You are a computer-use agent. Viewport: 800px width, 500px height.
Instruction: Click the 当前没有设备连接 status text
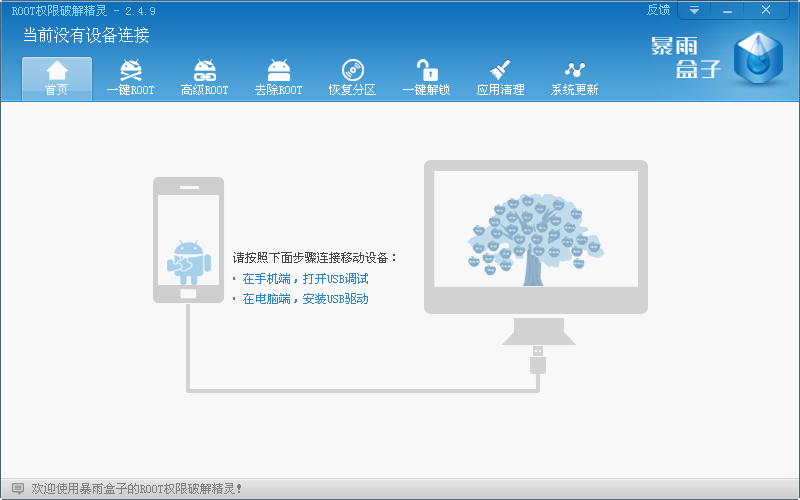tap(86, 35)
